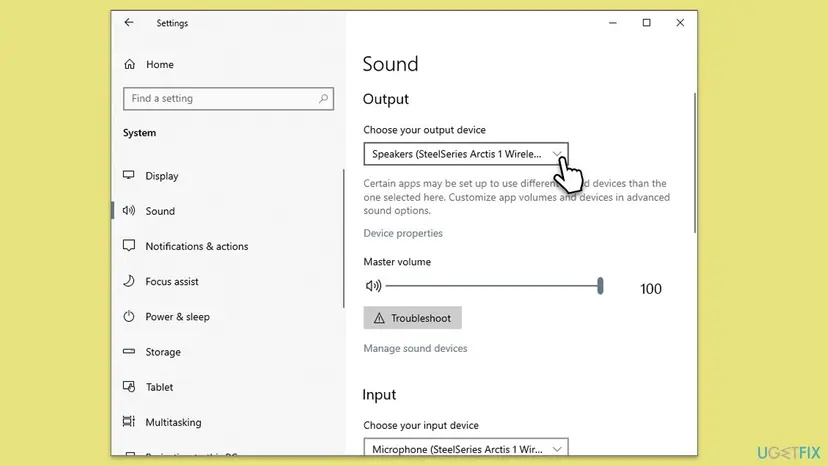This screenshot has width=828, height=466.
Task: Click the Multitasking icon
Action: point(128,421)
